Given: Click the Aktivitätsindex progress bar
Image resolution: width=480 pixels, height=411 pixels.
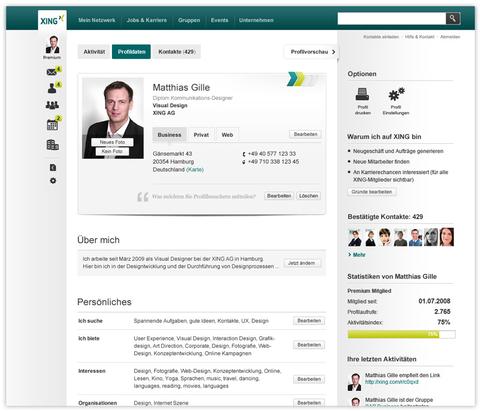Looking at the screenshot, I should click(x=401, y=334).
